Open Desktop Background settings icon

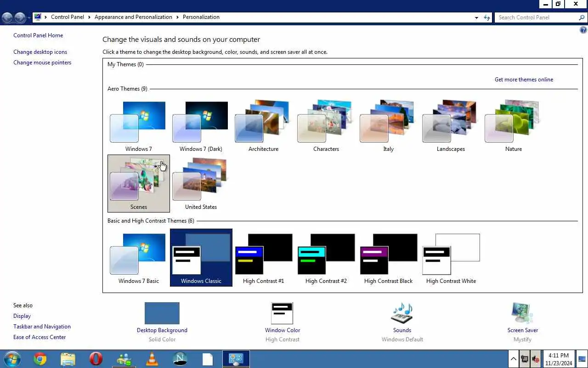pyautogui.click(x=162, y=313)
